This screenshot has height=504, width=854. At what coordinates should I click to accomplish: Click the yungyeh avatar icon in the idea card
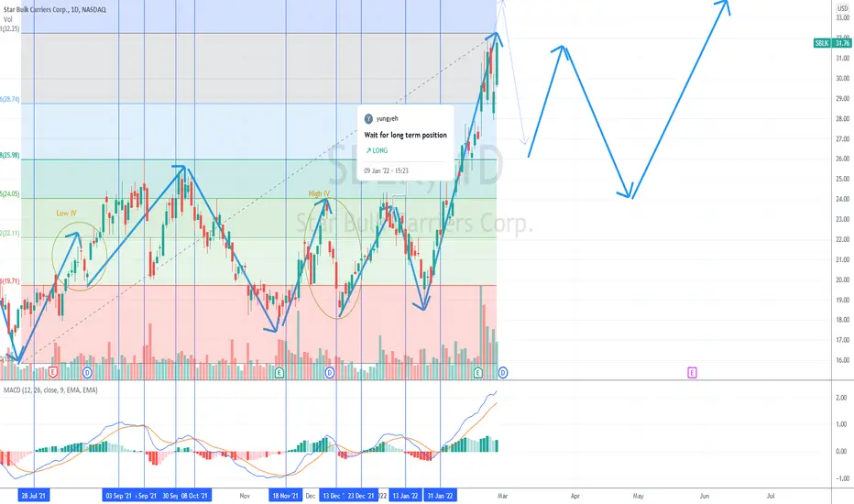tap(368, 118)
